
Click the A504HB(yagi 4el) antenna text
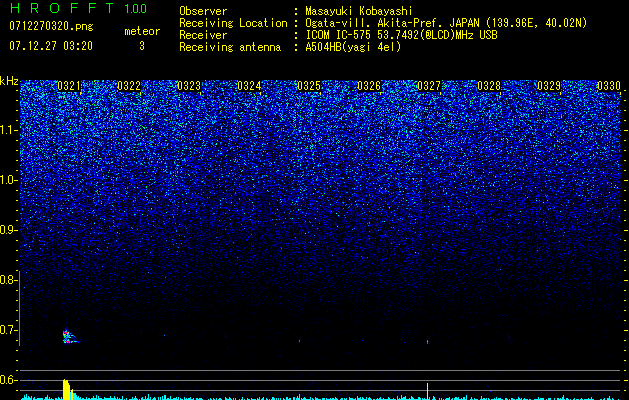pos(353,47)
